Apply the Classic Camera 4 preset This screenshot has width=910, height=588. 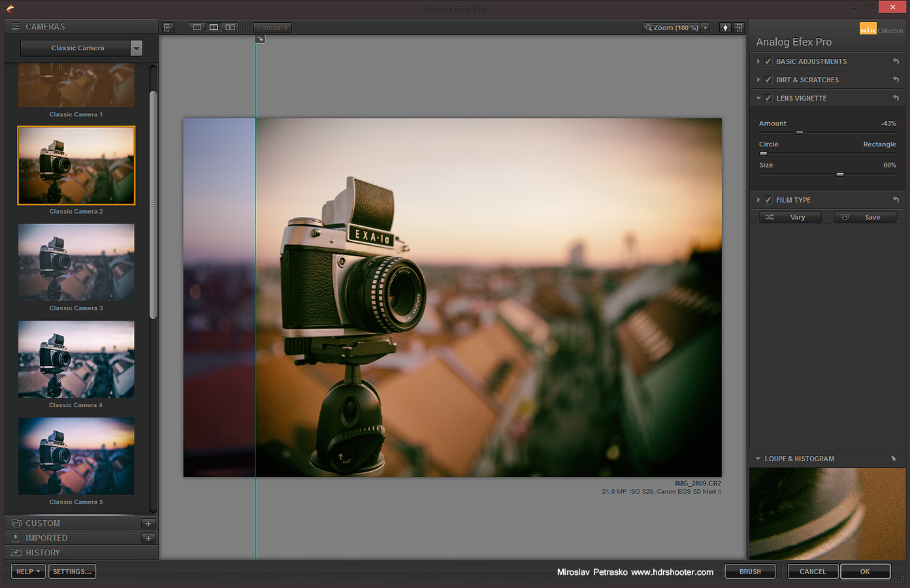[x=76, y=359]
